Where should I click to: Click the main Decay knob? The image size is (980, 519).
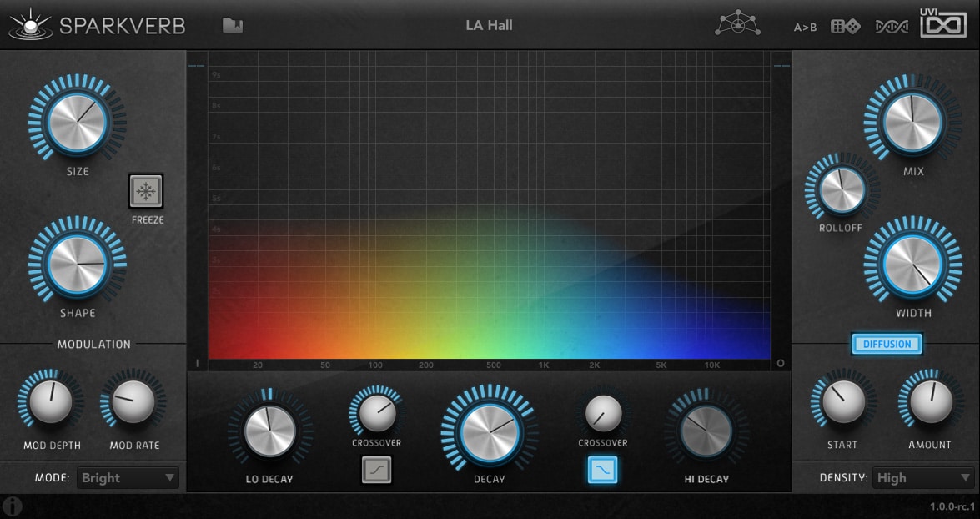point(489,433)
